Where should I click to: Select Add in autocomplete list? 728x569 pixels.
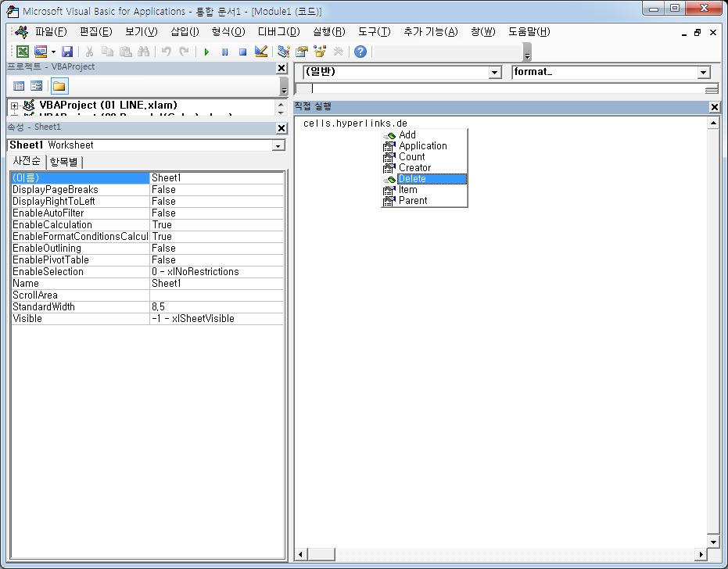pyautogui.click(x=424, y=134)
